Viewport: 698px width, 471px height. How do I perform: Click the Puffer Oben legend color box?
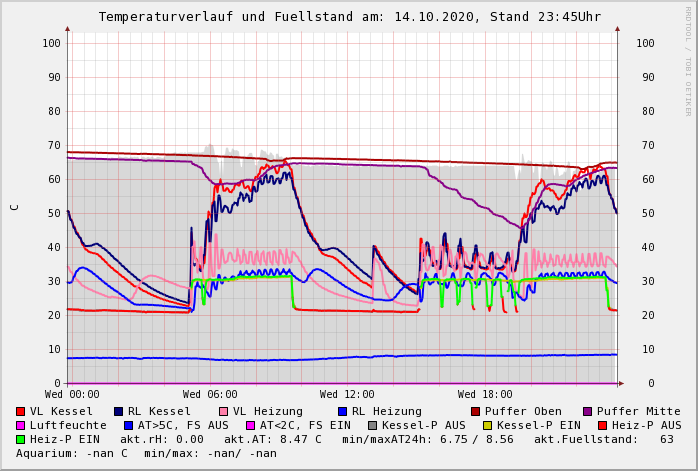pyautogui.click(x=476, y=411)
